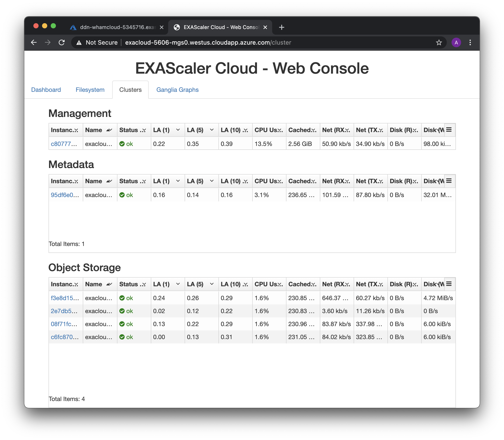Open Chrome three-dot menu

(470, 42)
